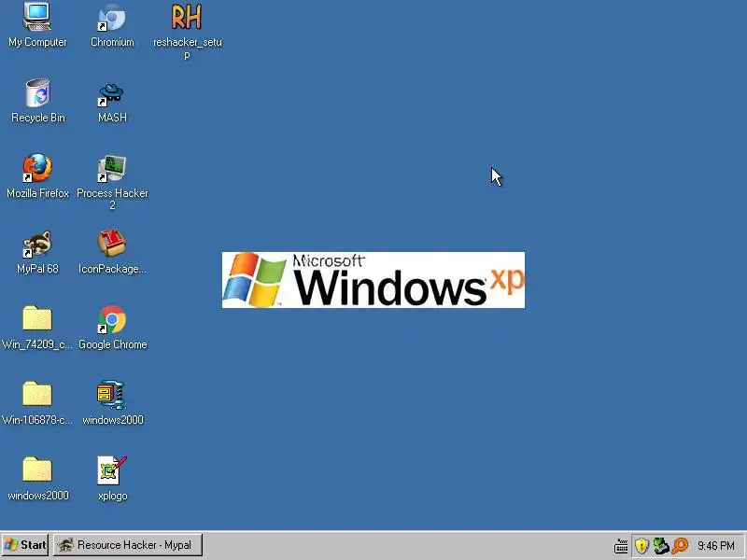Select the Chromium shortcut icon
The width and height of the screenshot is (747, 560).
point(112,17)
